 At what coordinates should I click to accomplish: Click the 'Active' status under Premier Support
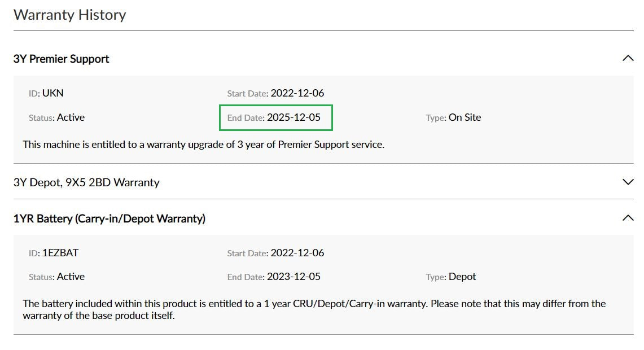coord(71,117)
